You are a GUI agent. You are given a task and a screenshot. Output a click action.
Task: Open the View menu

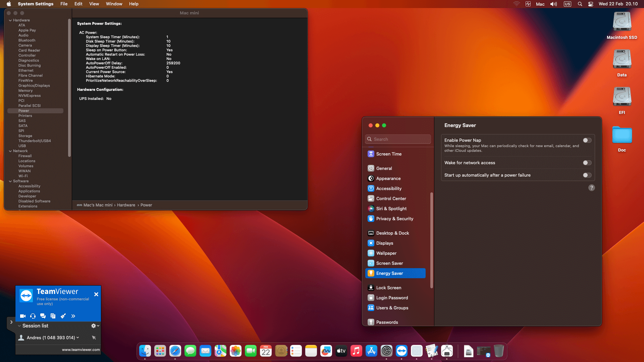coord(94,4)
